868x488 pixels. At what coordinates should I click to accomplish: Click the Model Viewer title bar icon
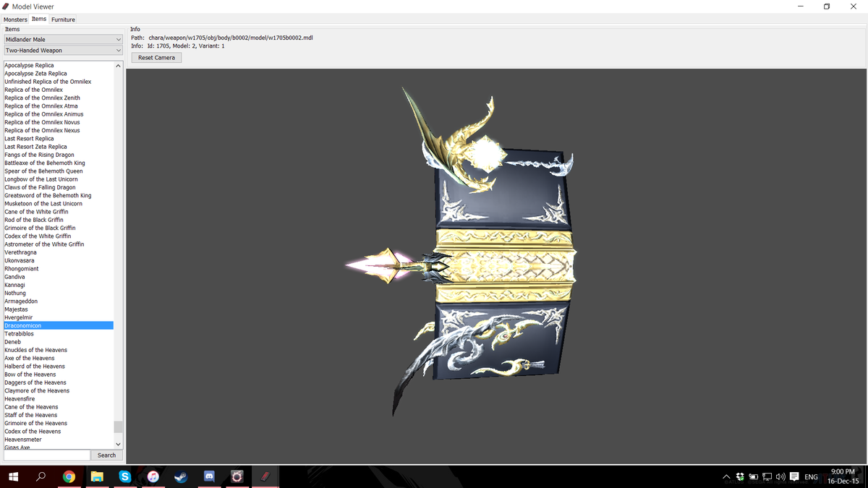(x=7, y=7)
